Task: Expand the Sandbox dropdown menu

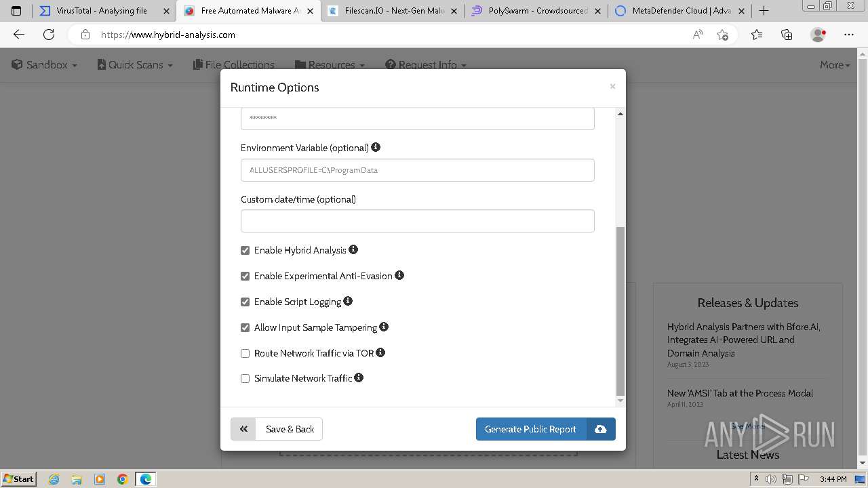Action: click(x=45, y=65)
